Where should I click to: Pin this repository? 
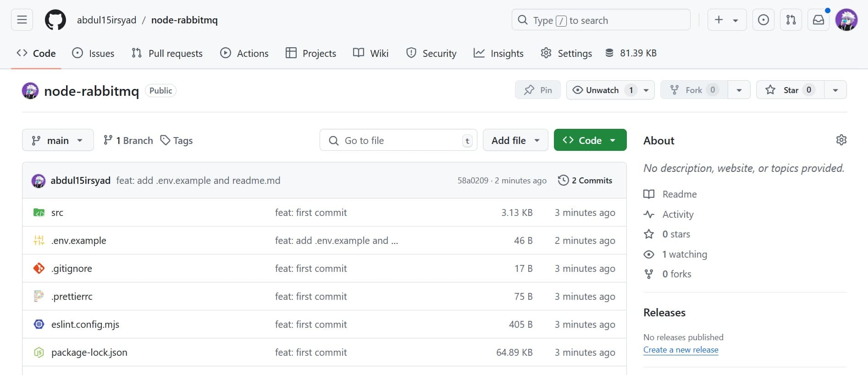pyautogui.click(x=538, y=90)
